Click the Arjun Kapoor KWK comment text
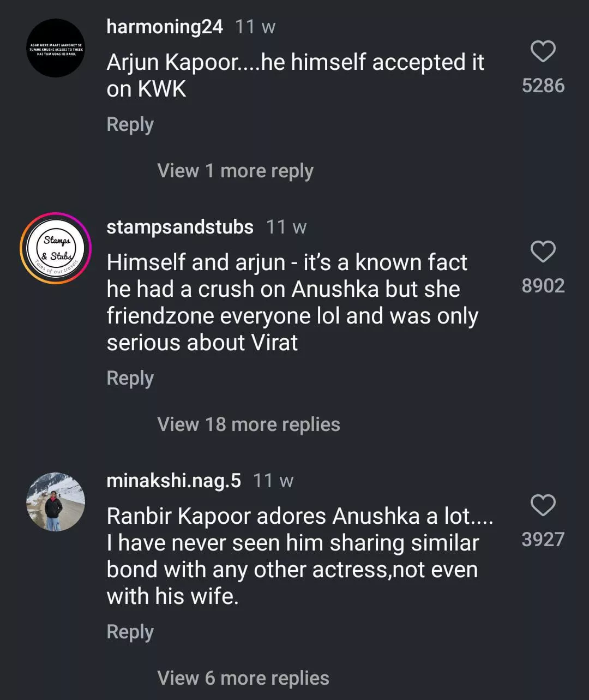This screenshot has width=589, height=700. coord(294,75)
